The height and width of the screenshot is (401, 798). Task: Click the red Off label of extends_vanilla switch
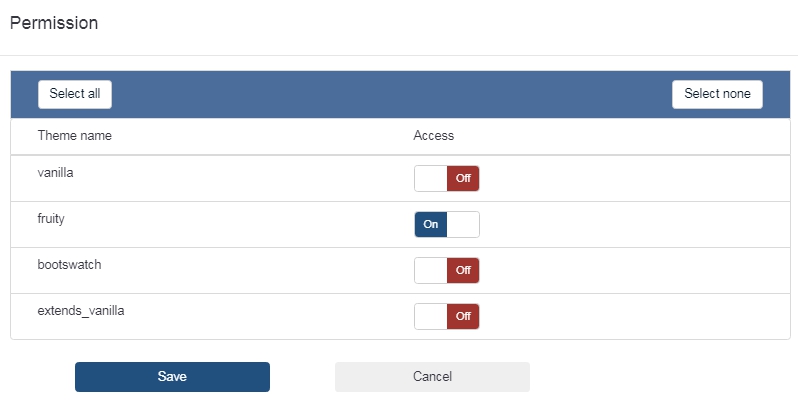[463, 317]
